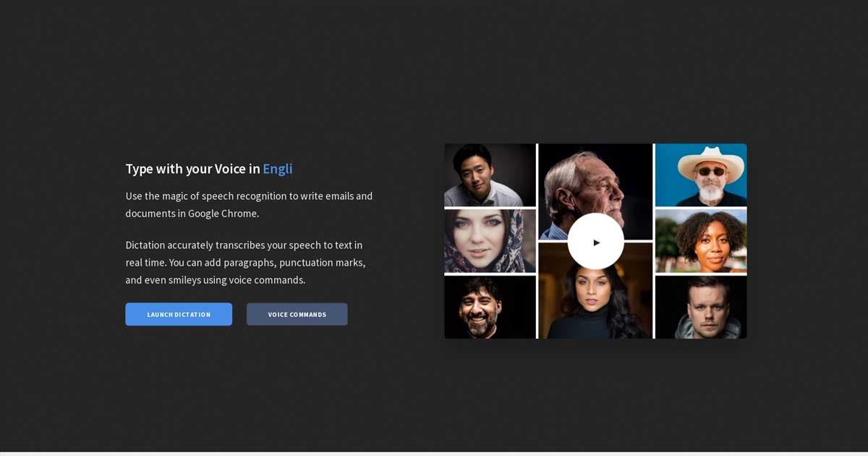Click the "Type with your Voice in" heading

point(192,169)
